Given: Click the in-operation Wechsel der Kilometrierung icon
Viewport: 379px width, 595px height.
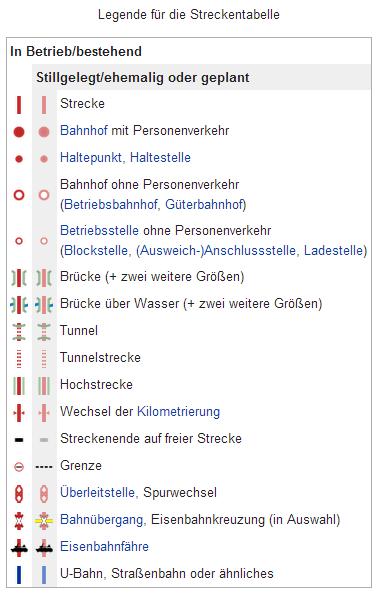Looking at the screenshot, I should (x=19, y=412).
